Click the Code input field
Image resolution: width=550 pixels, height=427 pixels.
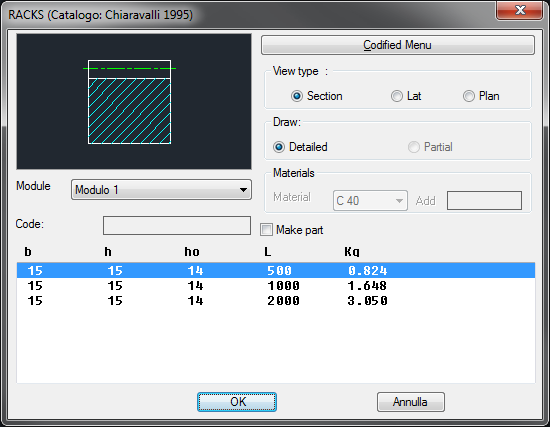[177, 225]
